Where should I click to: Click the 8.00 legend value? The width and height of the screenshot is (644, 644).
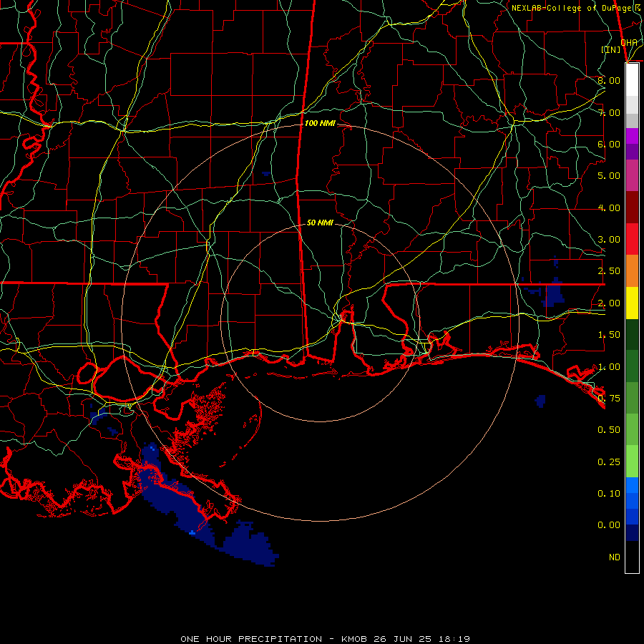[609, 80]
